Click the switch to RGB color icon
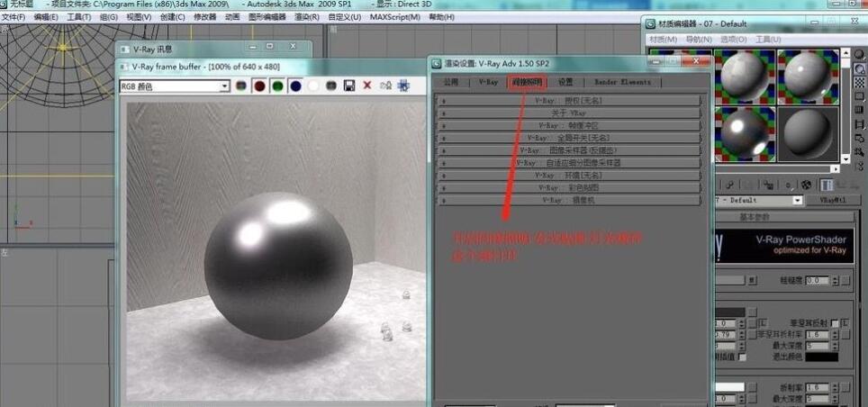The width and height of the screenshot is (868, 407). [240, 86]
